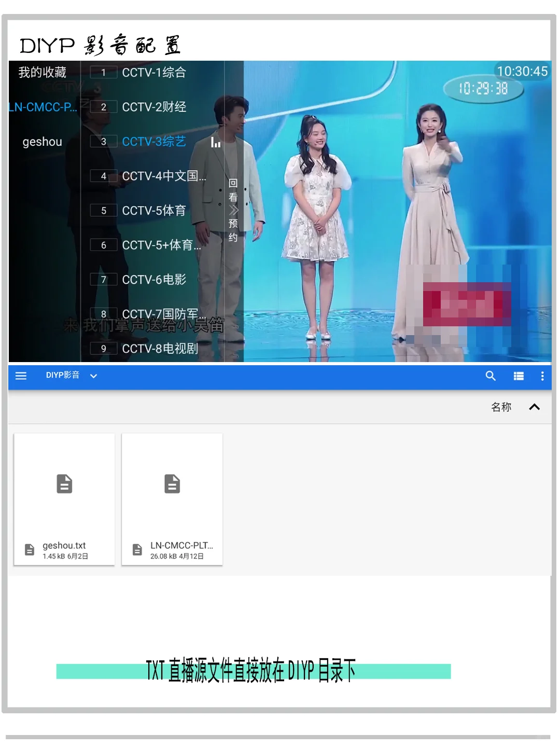560x747 pixels.
Task: Open the 回看 预约 side arrow
Action: click(x=233, y=210)
